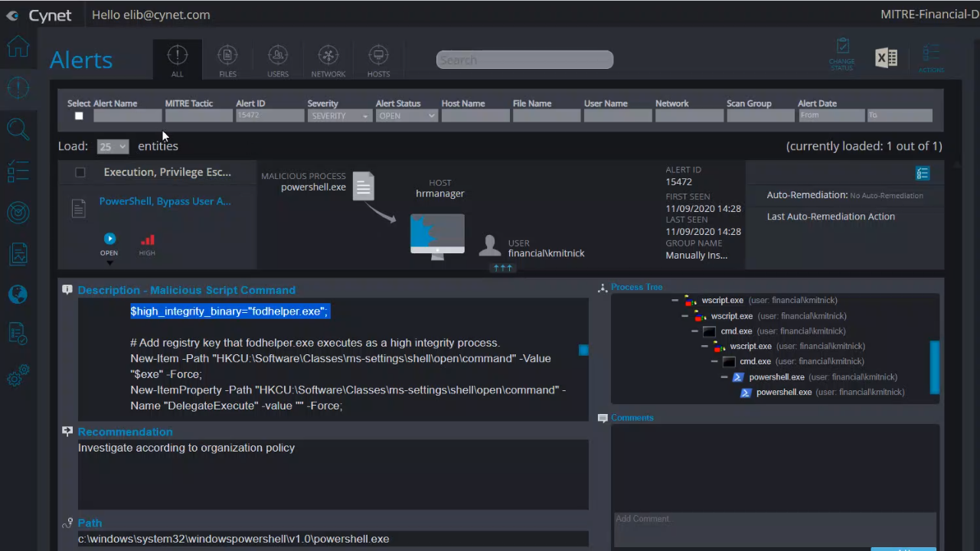
Task: Expand the arrow beneath the OPEN status
Action: [109, 262]
